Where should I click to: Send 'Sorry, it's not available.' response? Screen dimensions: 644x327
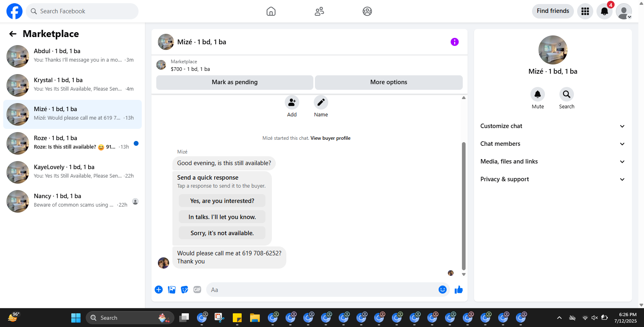(222, 233)
